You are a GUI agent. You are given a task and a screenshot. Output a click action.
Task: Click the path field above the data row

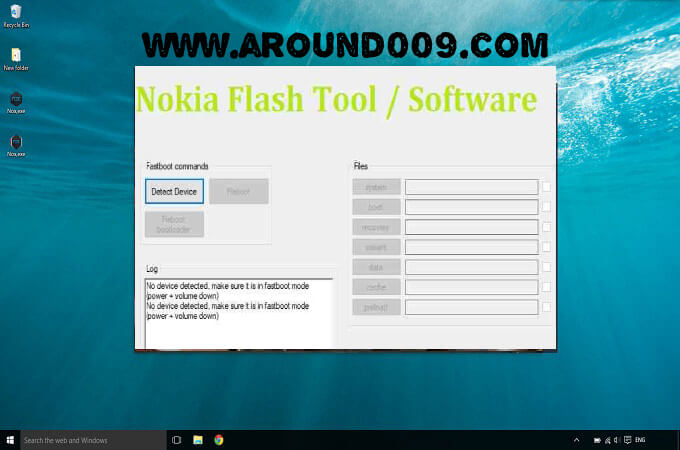[x=472, y=247]
